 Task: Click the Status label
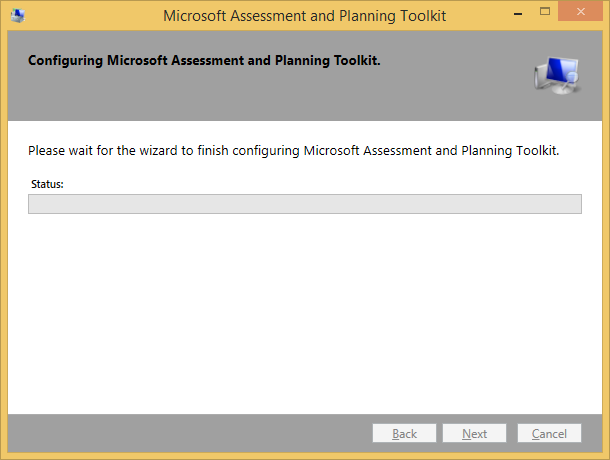pos(47,184)
